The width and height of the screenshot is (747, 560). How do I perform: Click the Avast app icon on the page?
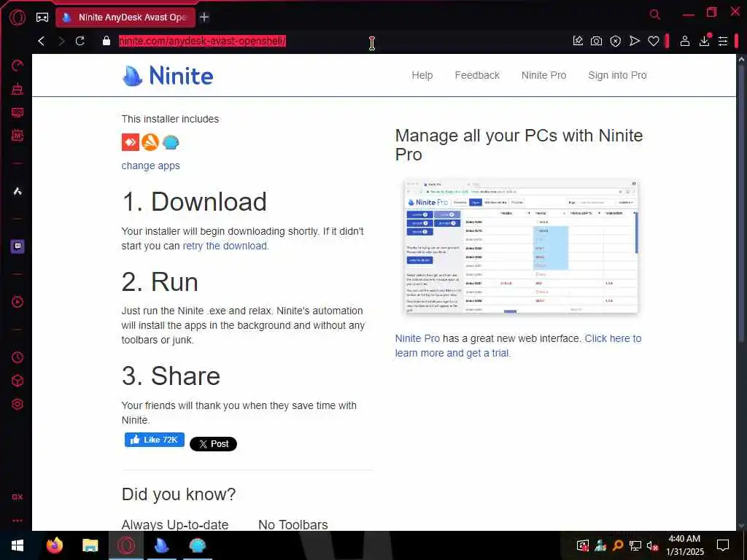150,142
